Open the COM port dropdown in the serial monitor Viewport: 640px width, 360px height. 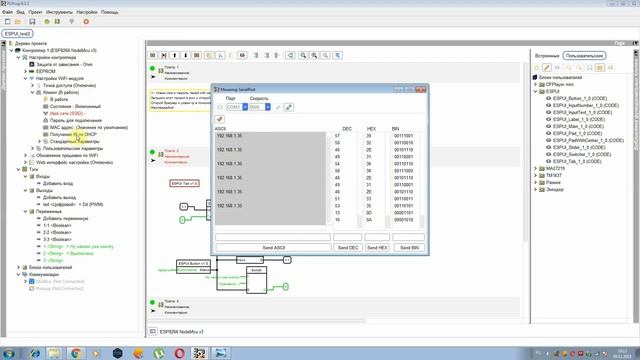[245, 107]
